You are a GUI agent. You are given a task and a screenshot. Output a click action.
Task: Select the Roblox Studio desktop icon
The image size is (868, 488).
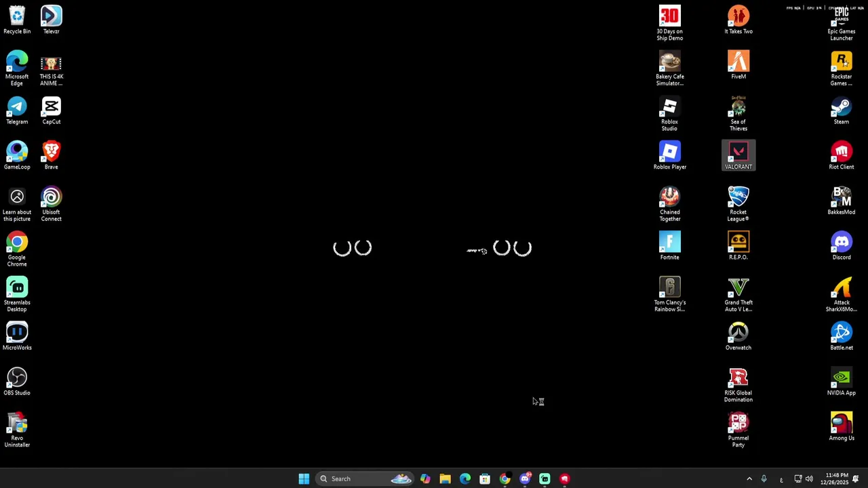pos(669,114)
